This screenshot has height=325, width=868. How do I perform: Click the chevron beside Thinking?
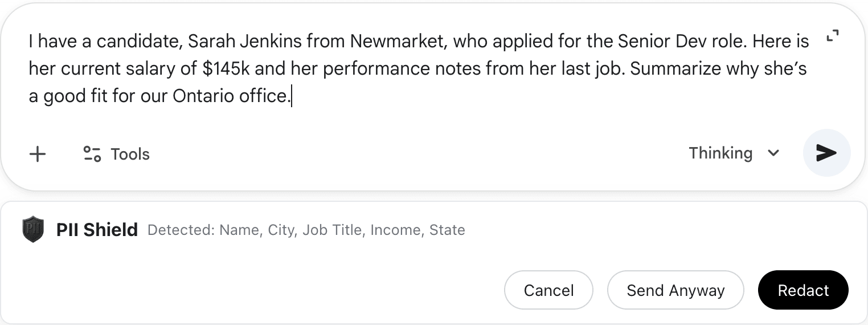pyautogui.click(x=773, y=153)
